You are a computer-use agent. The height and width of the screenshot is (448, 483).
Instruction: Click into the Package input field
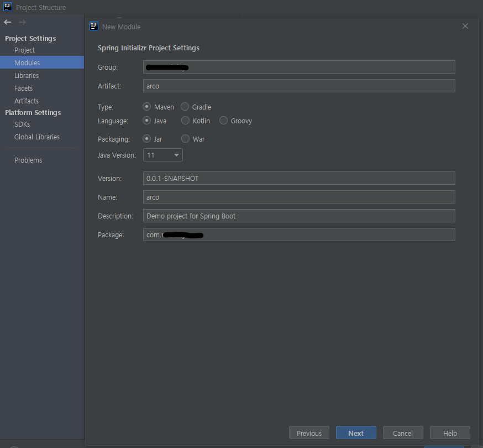[299, 235]
